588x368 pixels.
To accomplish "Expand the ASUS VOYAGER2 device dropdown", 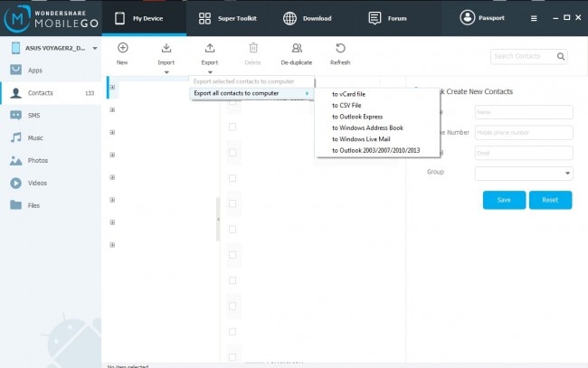I will point(95,48).
